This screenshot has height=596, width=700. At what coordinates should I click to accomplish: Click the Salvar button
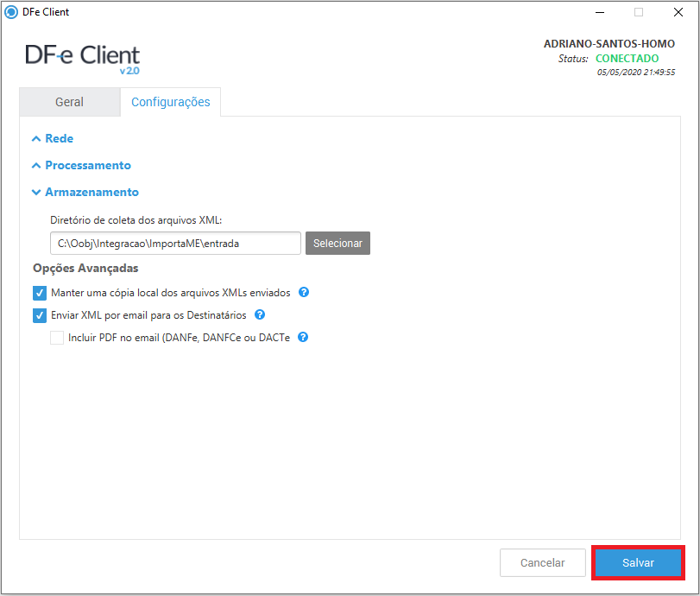(x=638, y=562)
